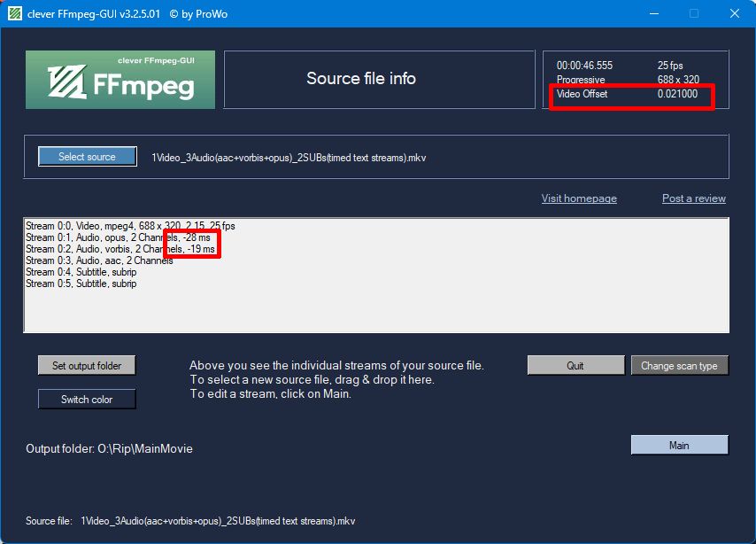Quit the application with Quit button
This screenshot has height=544, width=756.
(575, 365)
